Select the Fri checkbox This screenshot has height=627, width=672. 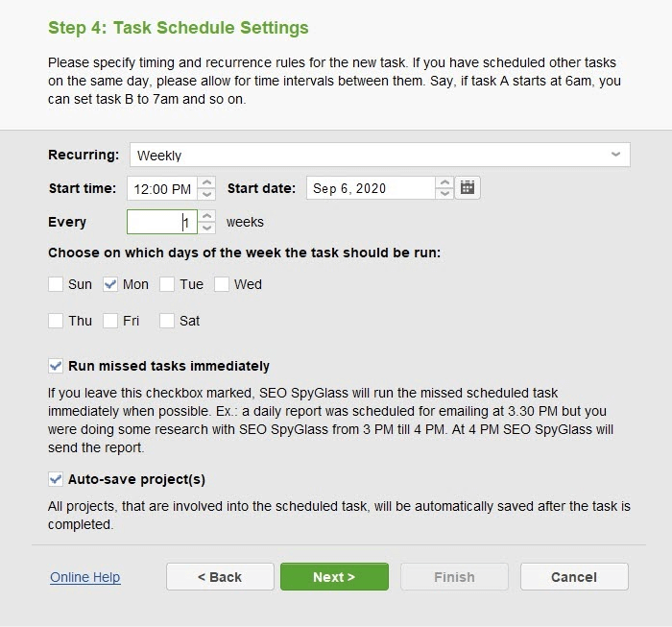pos(110,320)
